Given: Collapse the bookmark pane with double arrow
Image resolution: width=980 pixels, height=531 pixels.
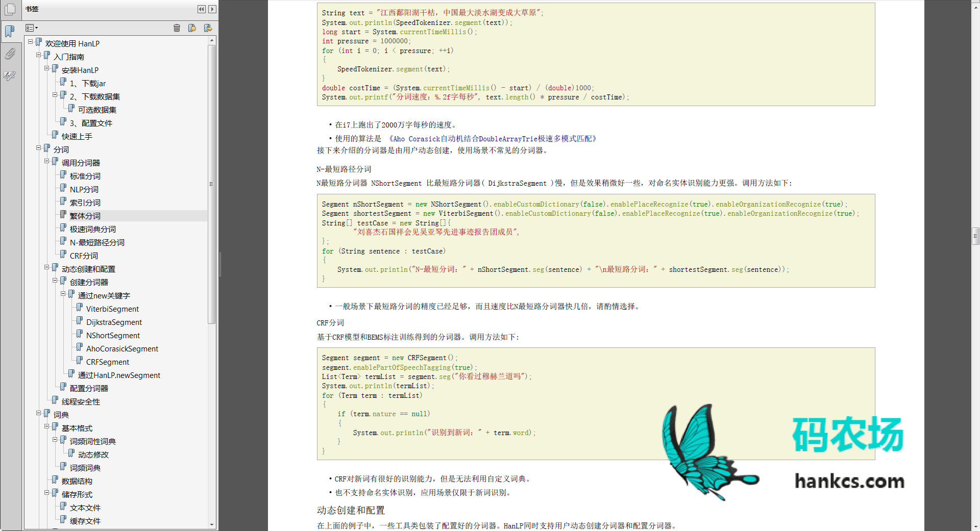Looking at the screenshot, I should 202,9.
